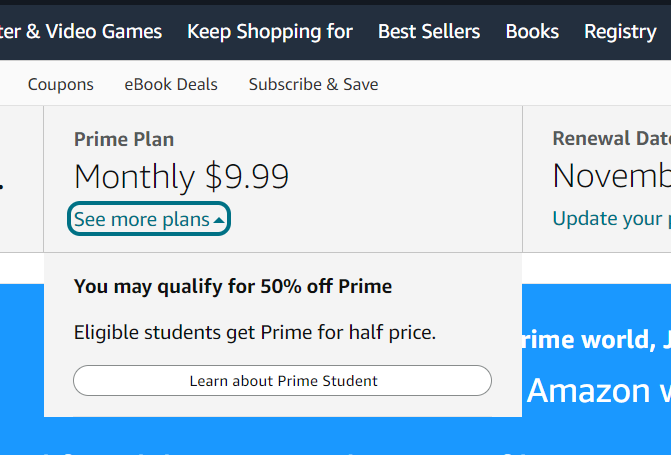
Task: Open the Best Sellers nav link
Action: pyautogui.click(x=429, y=31)
